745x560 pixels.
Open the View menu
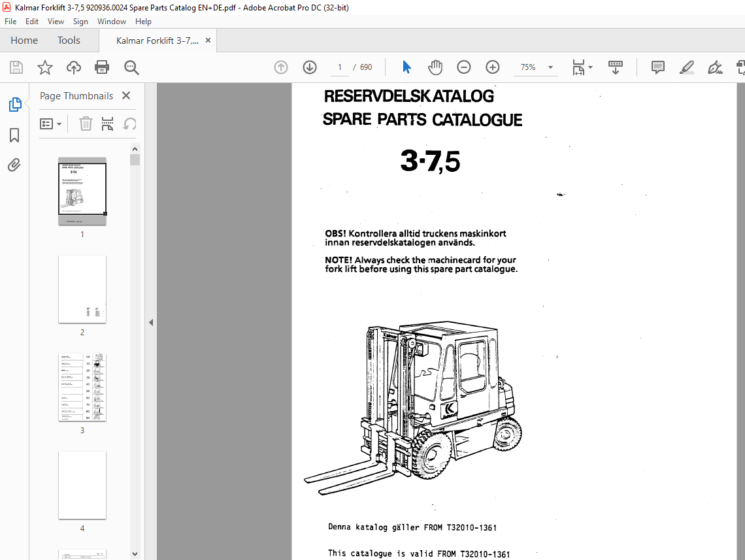click(56, 22)
